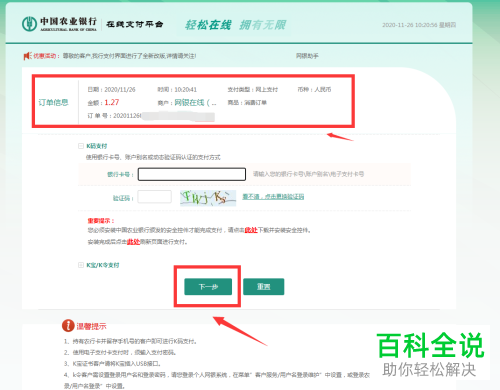Click the order amount 1.27
Screen dimensions: 500x390
pos(112,102)
